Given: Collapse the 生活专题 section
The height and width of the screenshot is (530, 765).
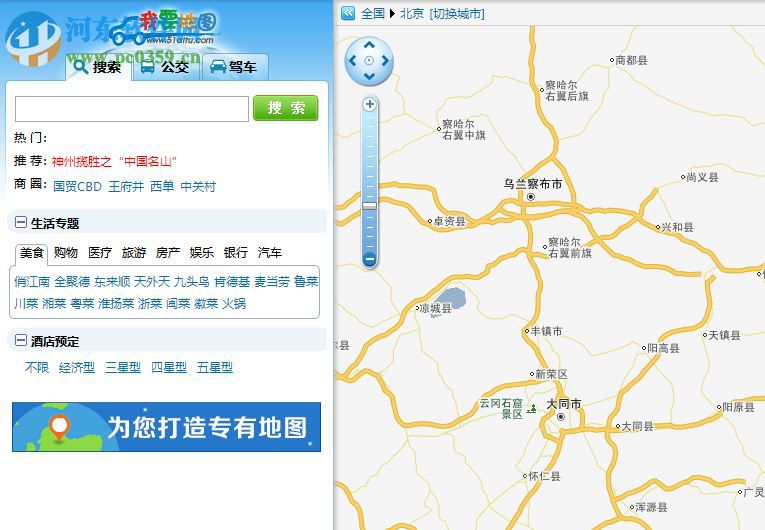Looking at the screenshot, I should [21, 223].
